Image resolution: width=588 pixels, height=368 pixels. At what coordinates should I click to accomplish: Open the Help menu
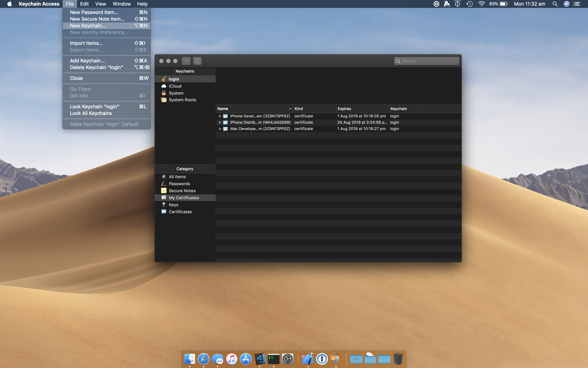142,4
